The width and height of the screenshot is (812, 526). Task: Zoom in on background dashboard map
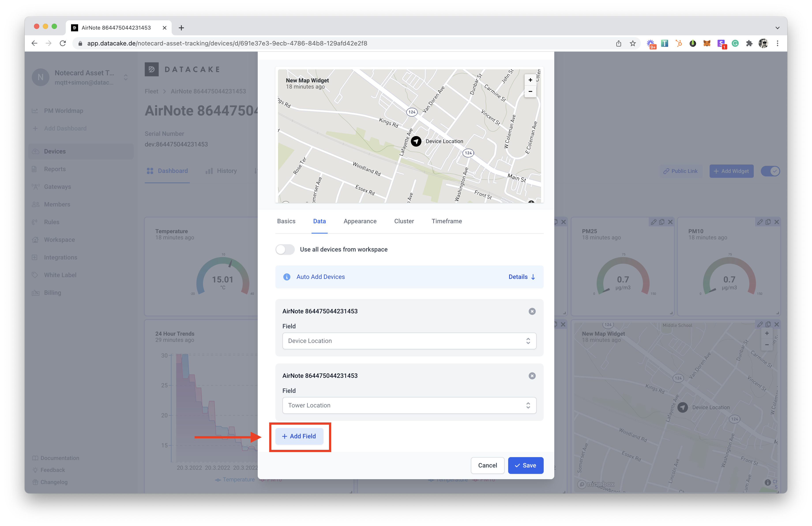767,333
